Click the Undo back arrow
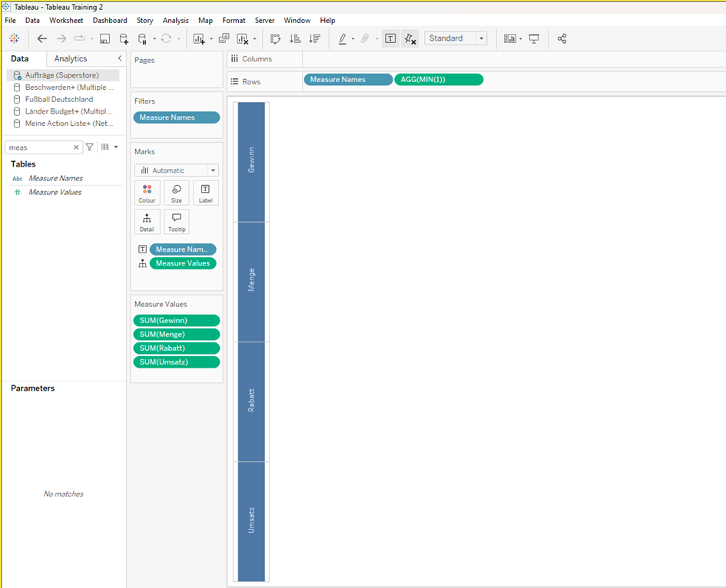This screenshot has height=588, width=726. coord(42,38)
